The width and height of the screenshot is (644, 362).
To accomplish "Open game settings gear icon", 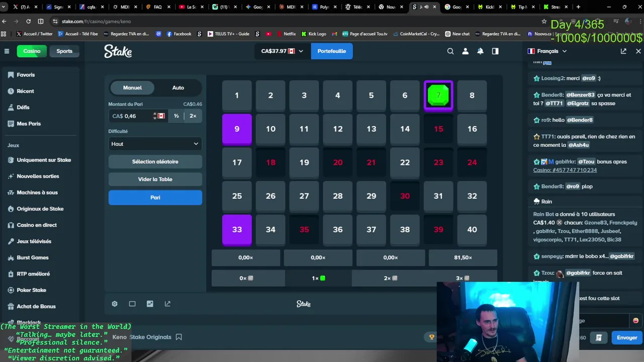I will click(115, 304).
